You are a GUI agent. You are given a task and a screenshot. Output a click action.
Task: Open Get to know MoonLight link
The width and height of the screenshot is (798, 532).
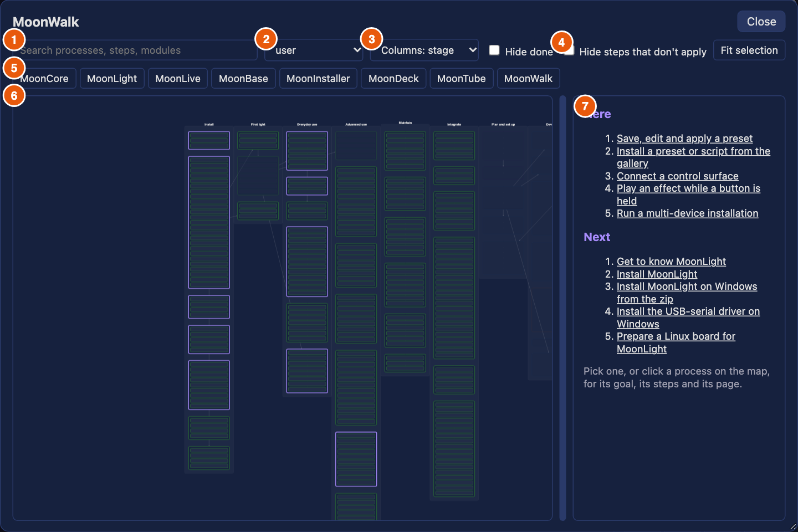tap(671, 262)
